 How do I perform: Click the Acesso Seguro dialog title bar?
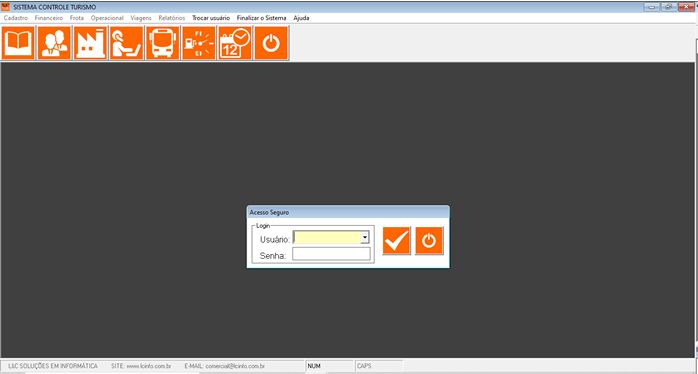(348, 212)
